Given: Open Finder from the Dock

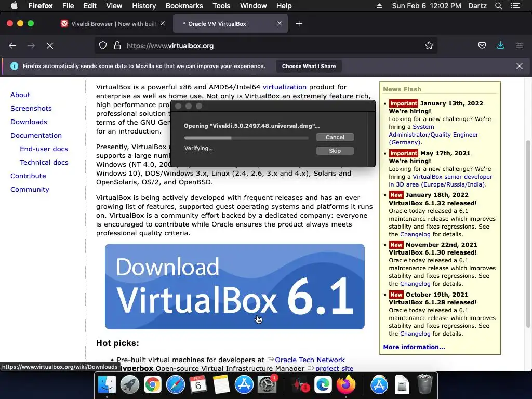Looking at the screenshot, I should [x=107, y=384].
